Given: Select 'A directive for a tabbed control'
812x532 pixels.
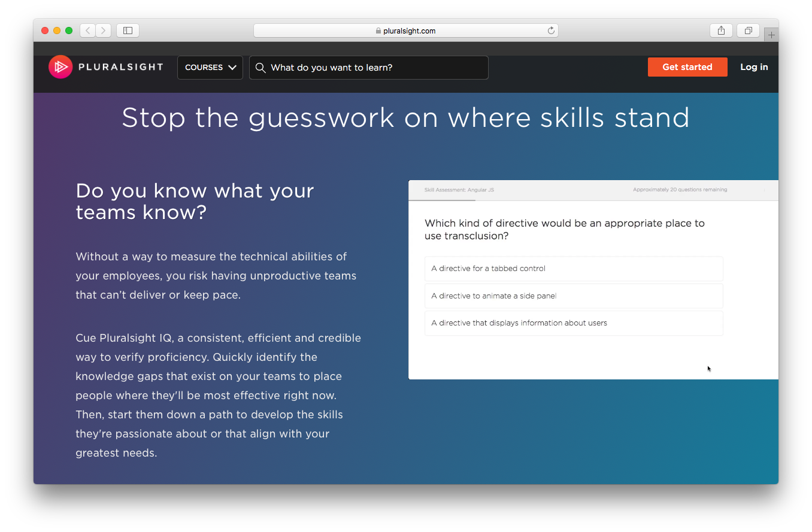Looking at the screenshot, I should click(x=574, y=269).
